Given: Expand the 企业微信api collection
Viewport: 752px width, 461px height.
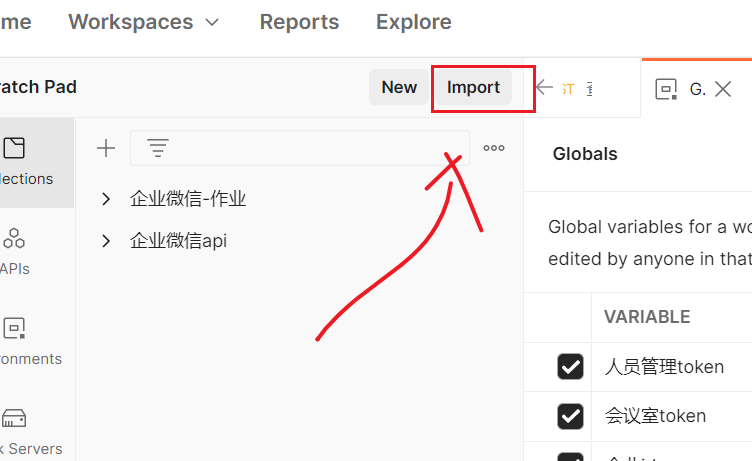Looking at the screenshot, I should click(x=106, y=241).
